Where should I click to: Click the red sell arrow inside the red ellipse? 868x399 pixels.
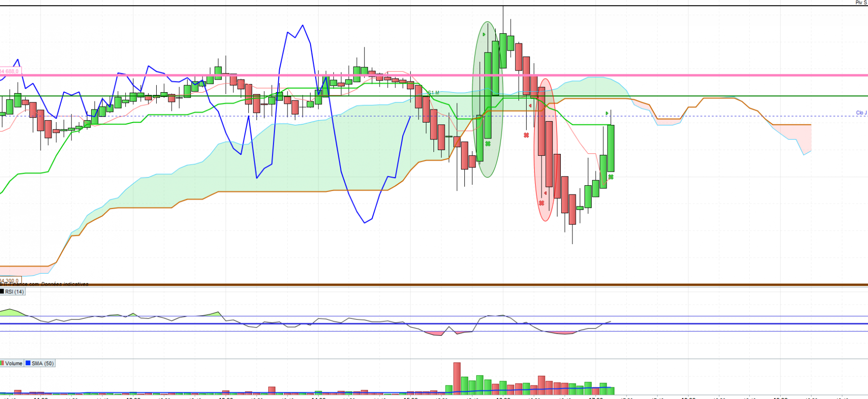[545, 193]
